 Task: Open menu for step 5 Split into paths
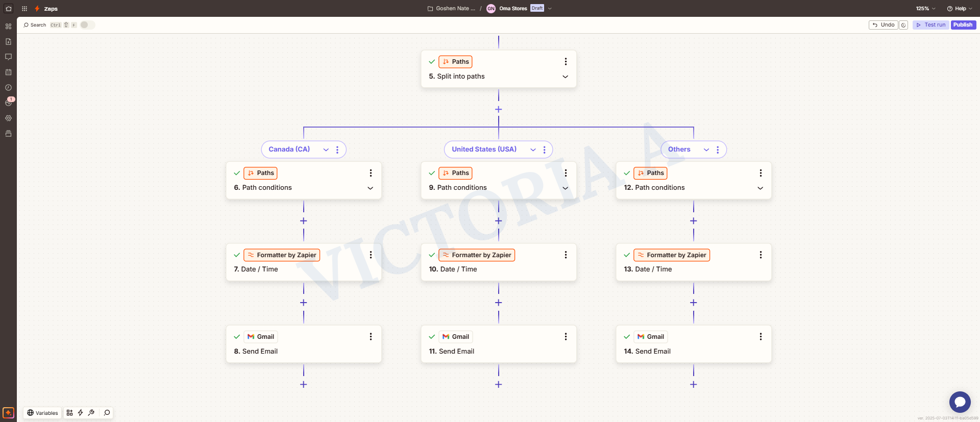[566, 62]
